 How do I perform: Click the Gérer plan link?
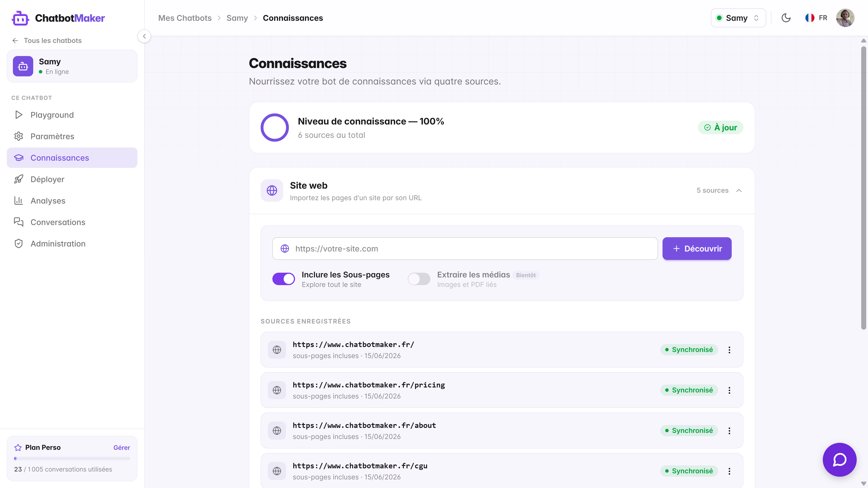[x=122, y=447]
